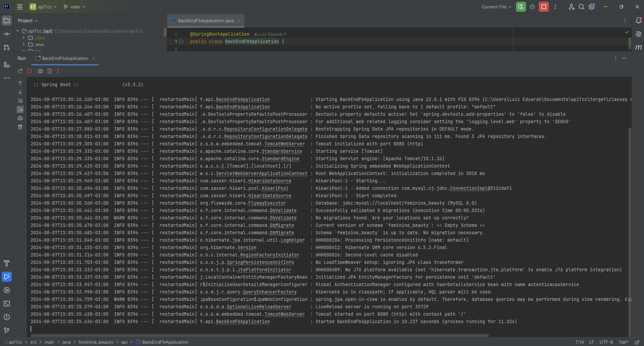Close the BackEndFbApplication run tab
The image size is (644, 346).
click(94, 59)
